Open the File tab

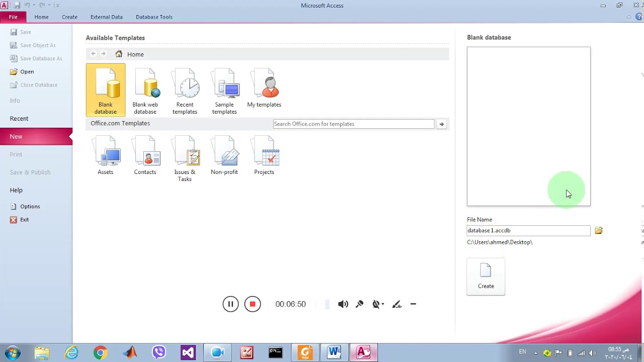(x=13, y=17)
